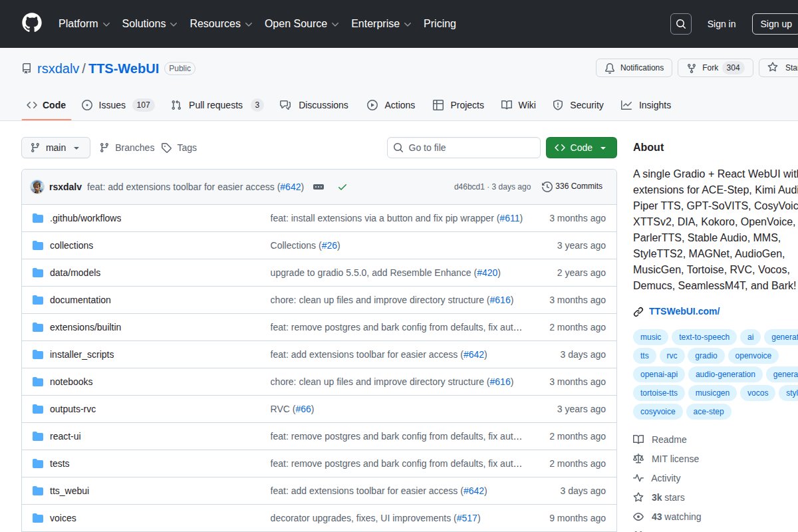Click the GitHub logo icon

pyautogui.click(x=31, y=23)
